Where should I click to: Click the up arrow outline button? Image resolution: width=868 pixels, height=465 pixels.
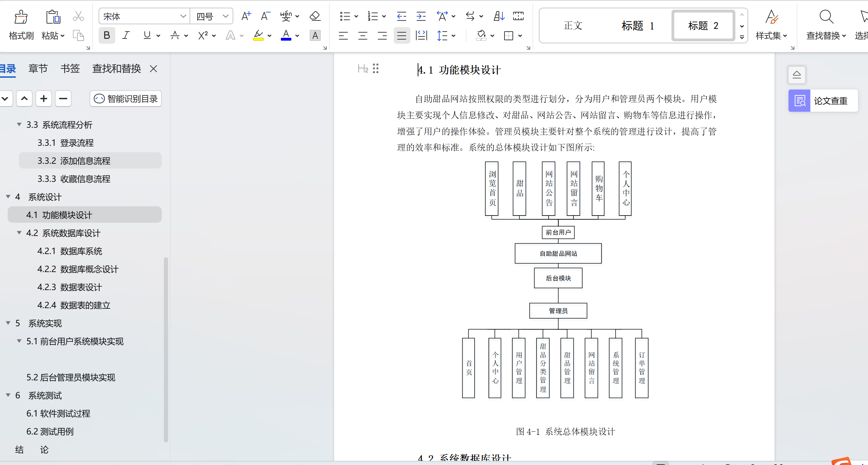(24, 99)
